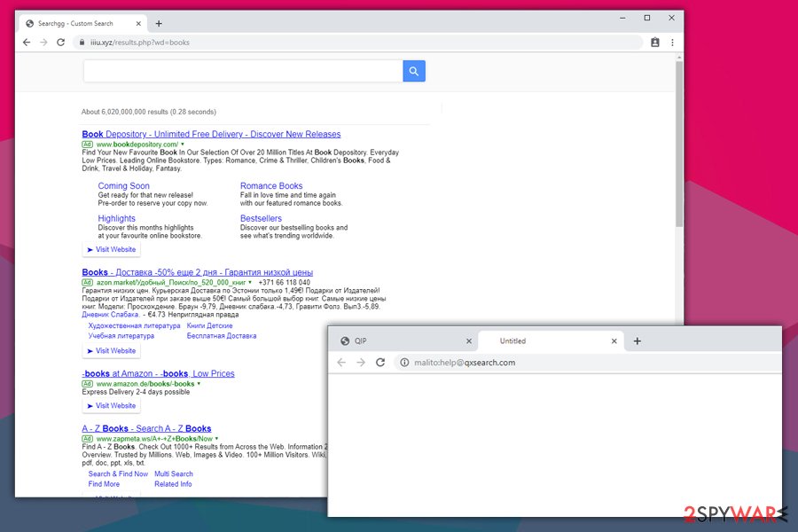The height and width of the screenshot is (532, 798).
Task: Click the phone number +371 66 118 040
Action: [x=284, y=283]
